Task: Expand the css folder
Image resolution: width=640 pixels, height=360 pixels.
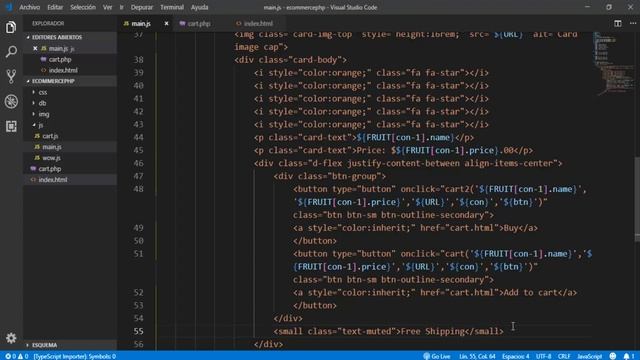Action: tap(42, 92)
